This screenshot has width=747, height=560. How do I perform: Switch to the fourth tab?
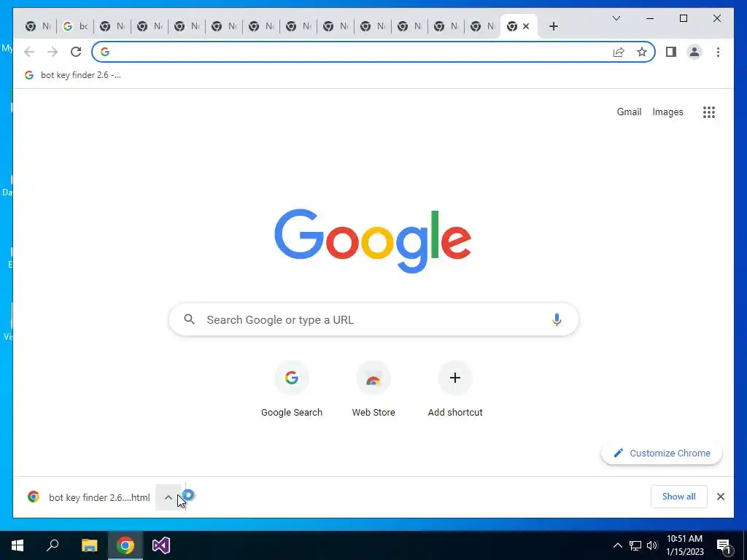[150, 26]
